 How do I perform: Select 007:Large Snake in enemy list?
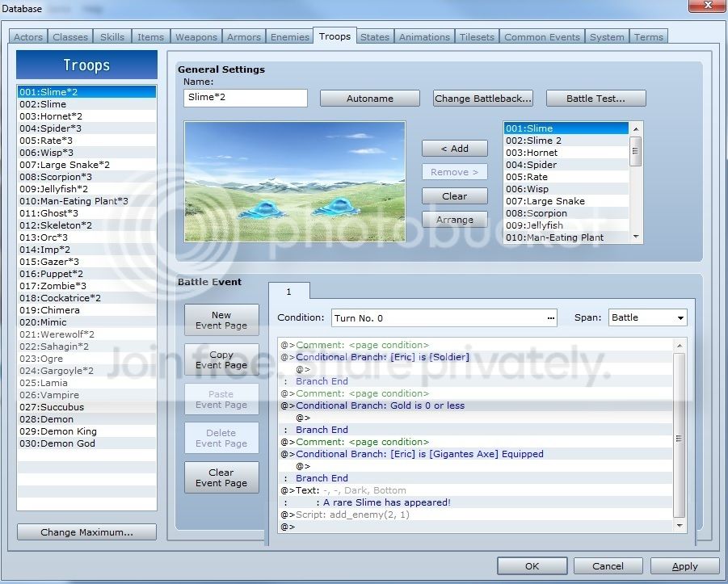point(566,201)
